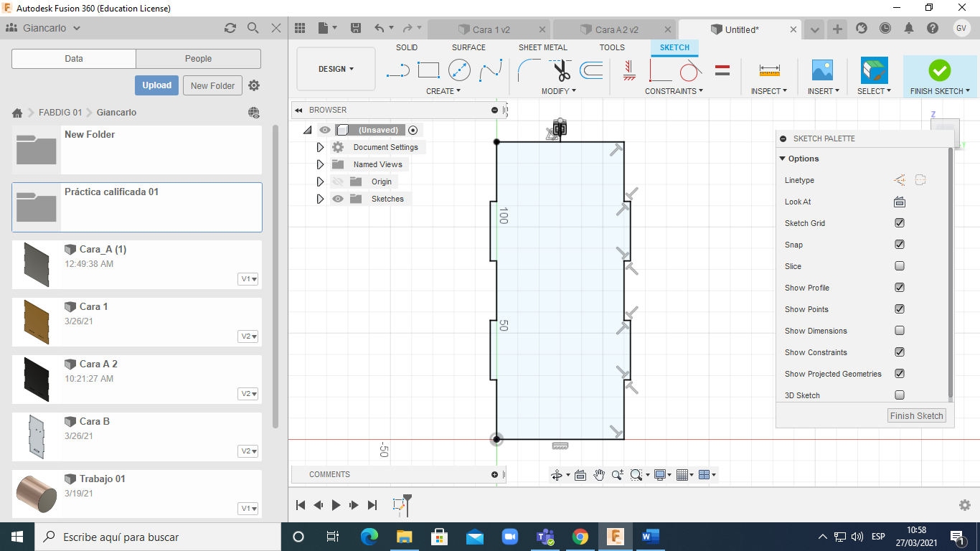Click the Measure tool under Inspect
The height and width of the screenshot is (551, 980).
click(x=769, y=70)
